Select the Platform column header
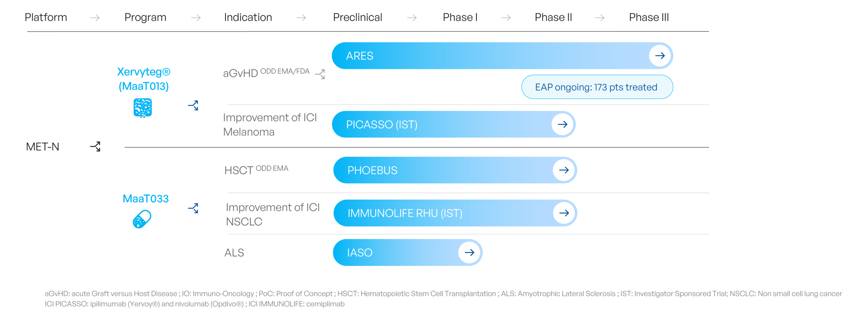The image size is (868, 320). (46, 17)
